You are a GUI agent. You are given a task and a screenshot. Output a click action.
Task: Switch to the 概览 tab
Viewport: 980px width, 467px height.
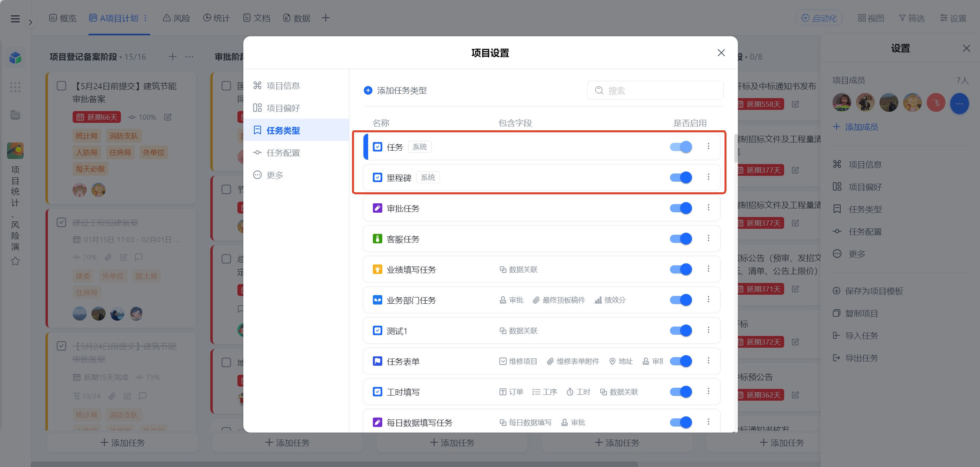pos(63,18)
